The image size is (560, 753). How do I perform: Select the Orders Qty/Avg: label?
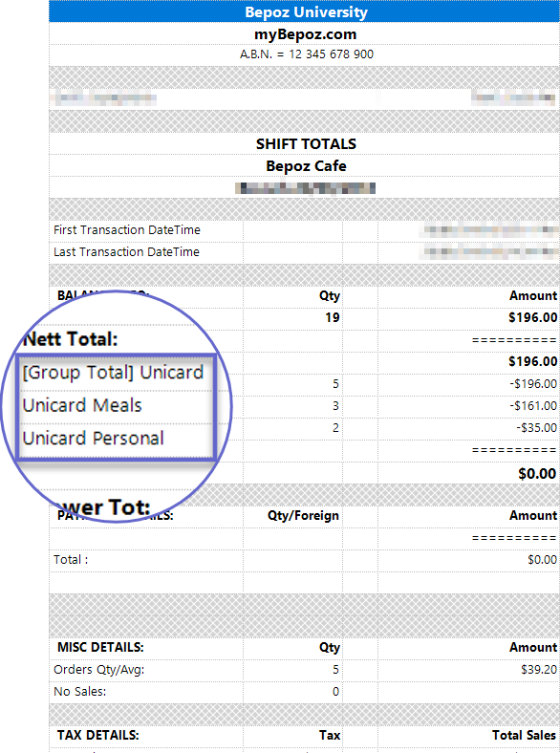[99, 670]
